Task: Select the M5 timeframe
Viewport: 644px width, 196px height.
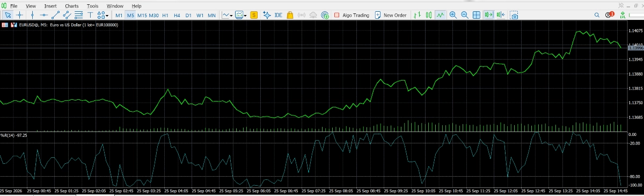Action: 130,15
